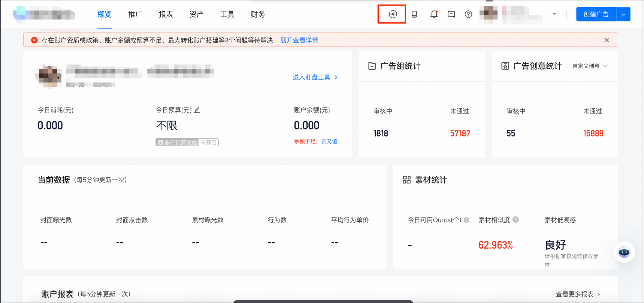Open the mobile device icon in header

pyautogui.click(x=414, y=14)
